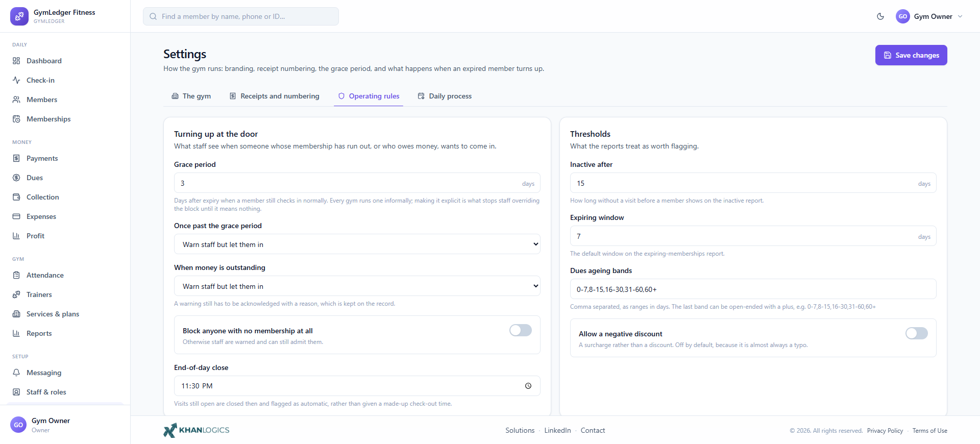980x444 pixels.
Task: Switch to the Daily process tab
Action: (445, 96)
